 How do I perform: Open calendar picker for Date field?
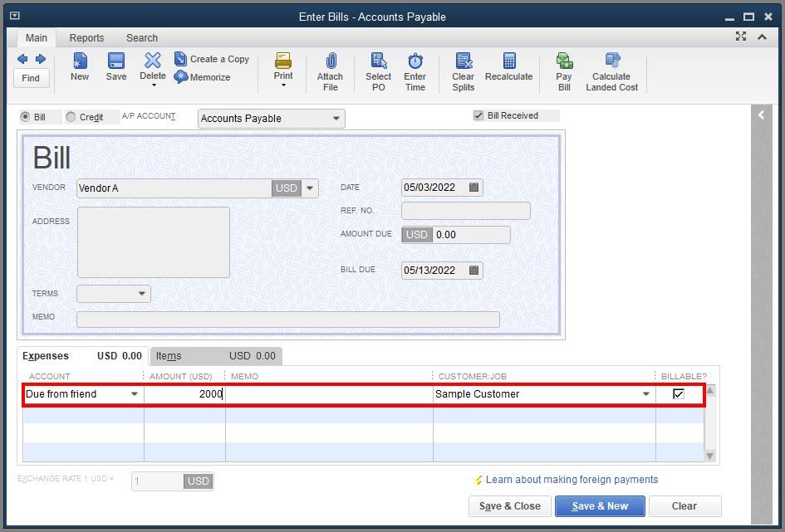[x=473, y=188]
